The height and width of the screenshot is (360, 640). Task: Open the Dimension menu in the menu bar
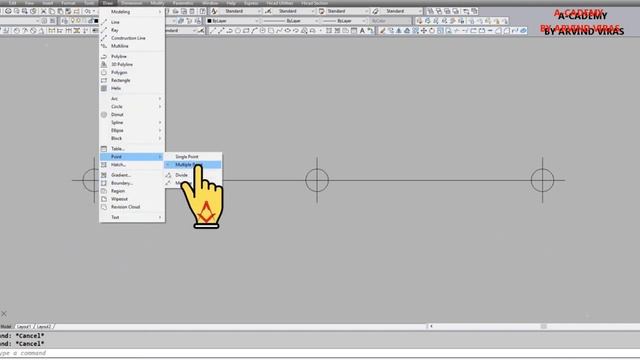(x=131, y=3)
